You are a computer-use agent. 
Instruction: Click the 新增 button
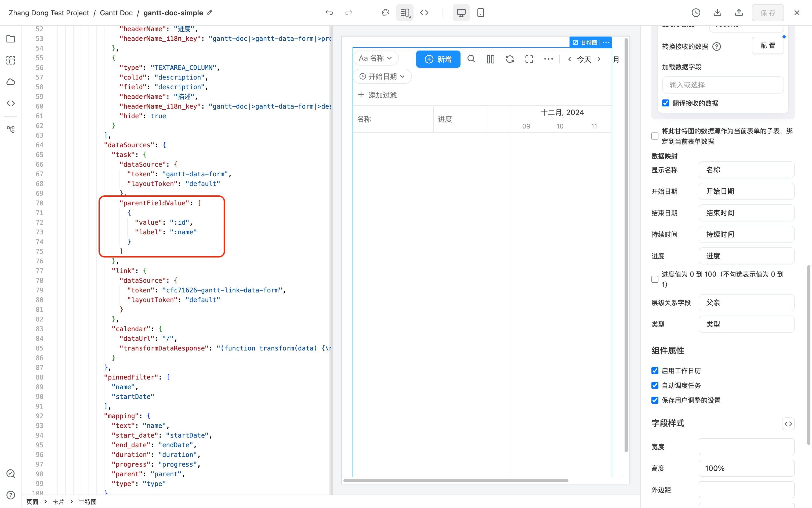point(438,59)
